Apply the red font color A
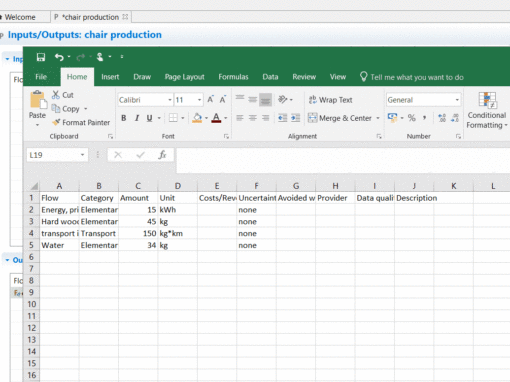 [216, 118]
